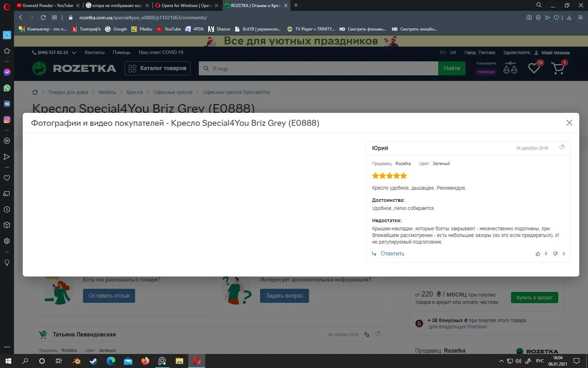The width and height of the screenshot is (588, 368).
Task: Go back to previous page
Action: (x=21, y=18)
